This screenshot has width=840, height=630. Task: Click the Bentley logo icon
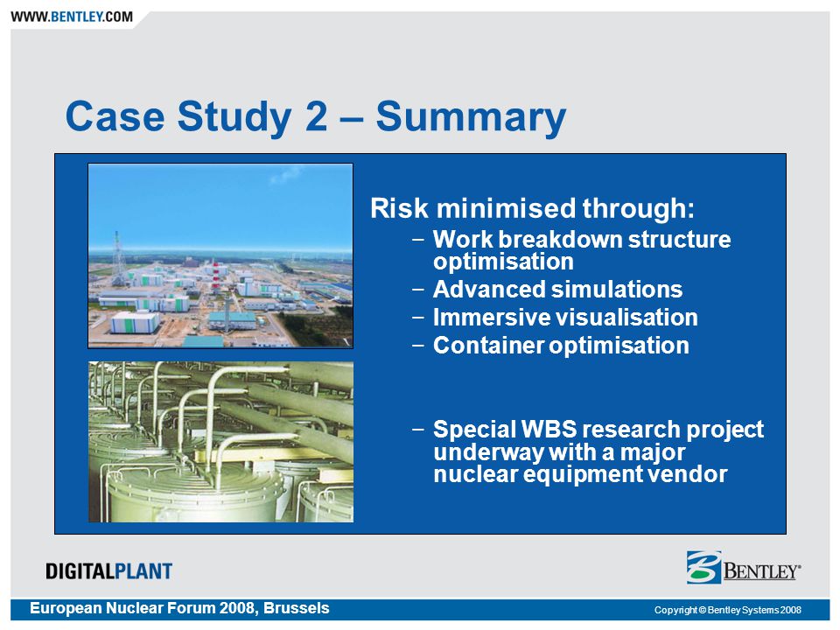[x=703, y=567]
